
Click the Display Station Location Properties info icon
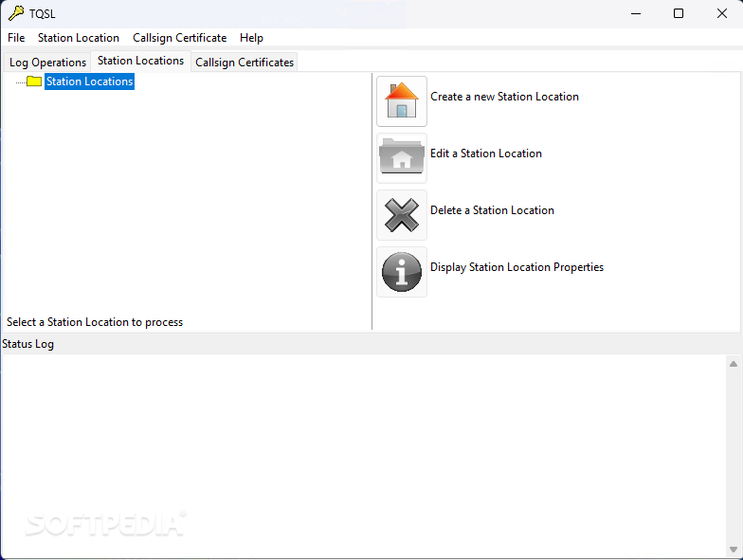click(x=402, y=272)
